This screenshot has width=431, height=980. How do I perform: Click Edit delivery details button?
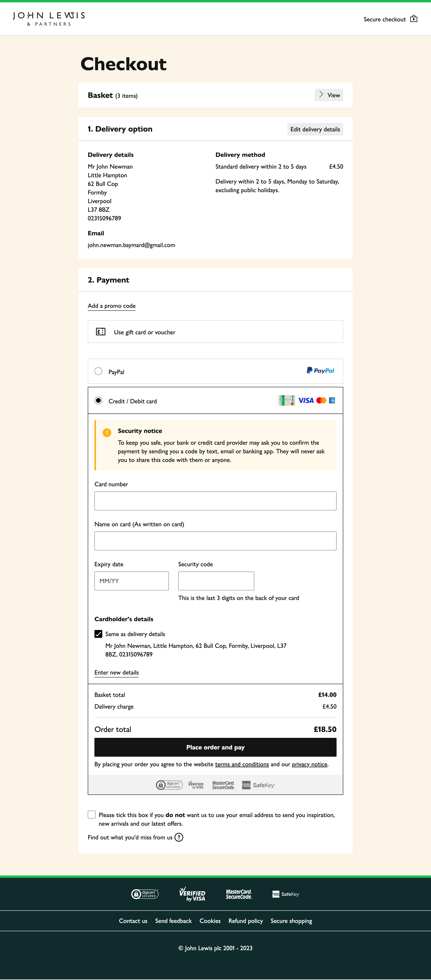tap(315, 129)
